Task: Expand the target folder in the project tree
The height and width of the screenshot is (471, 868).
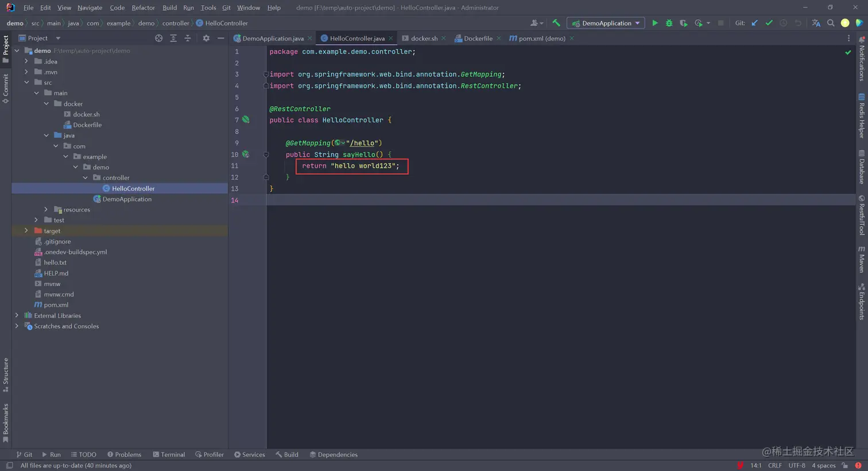Action: tap(26, 231)
